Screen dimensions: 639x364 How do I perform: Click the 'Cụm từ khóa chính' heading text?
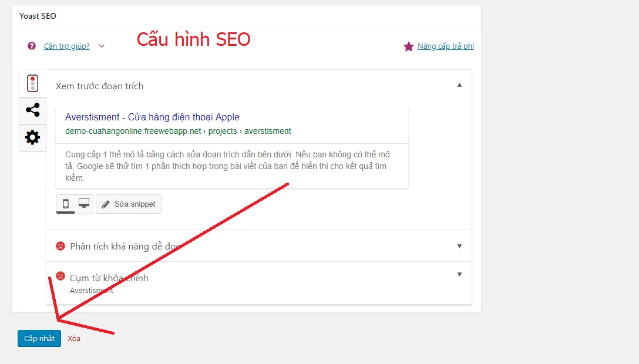[109, 278]
